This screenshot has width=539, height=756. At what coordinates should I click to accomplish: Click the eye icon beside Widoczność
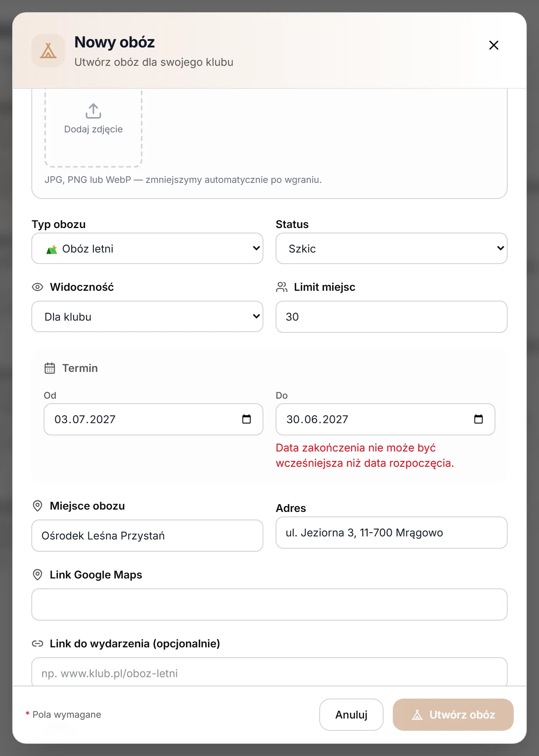[38, 287]
